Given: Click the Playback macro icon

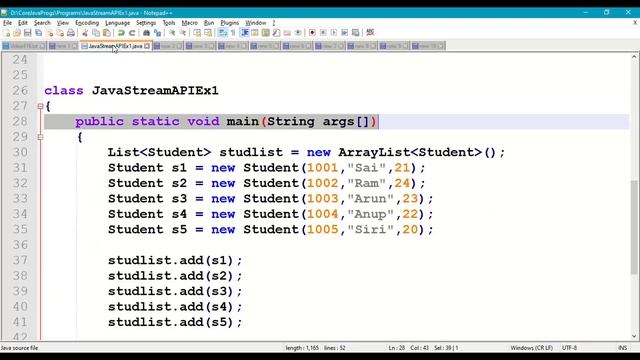Looking at the screenshot, I should click(333, 33).
